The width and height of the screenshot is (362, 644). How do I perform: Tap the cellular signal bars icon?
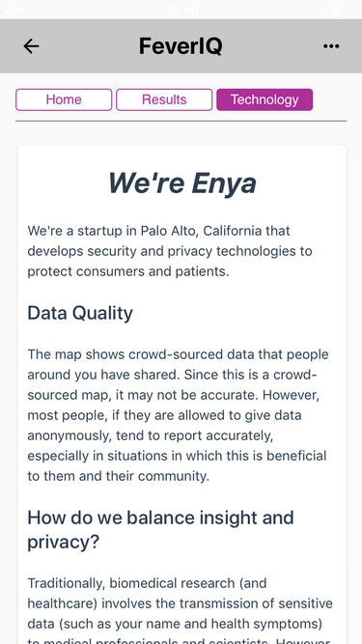14,9
